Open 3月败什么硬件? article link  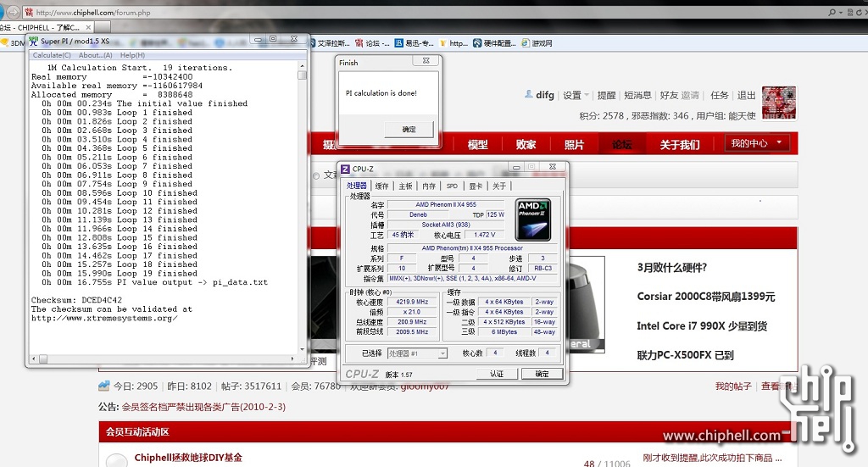tap(671, 268)
